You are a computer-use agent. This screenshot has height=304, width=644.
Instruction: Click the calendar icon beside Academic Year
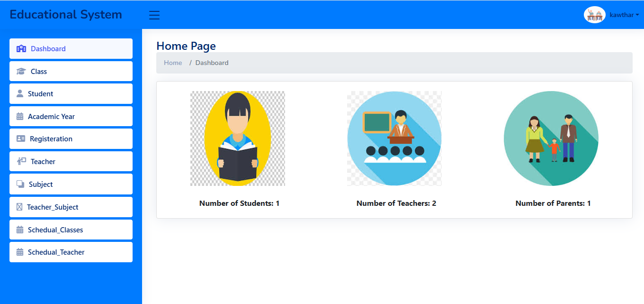point(20,117)
